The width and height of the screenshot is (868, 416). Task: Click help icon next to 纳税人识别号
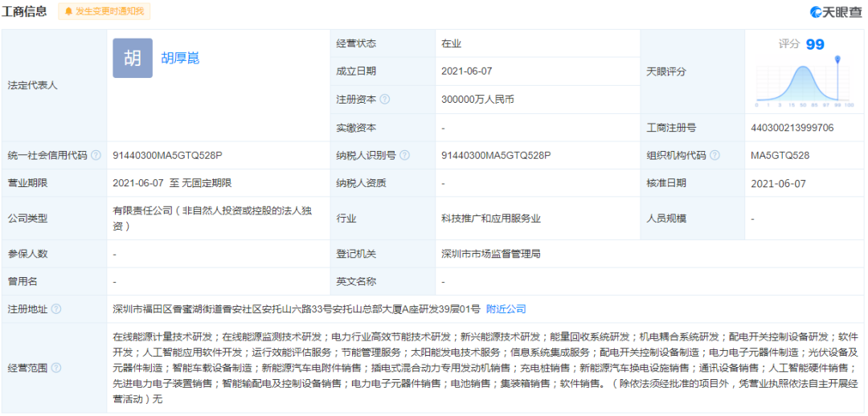pyautogui.click(x=404, y=156)
